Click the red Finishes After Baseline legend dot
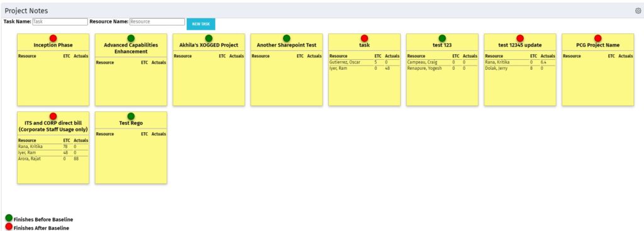This screenshot has width=644, height=231. coord(9,227)
